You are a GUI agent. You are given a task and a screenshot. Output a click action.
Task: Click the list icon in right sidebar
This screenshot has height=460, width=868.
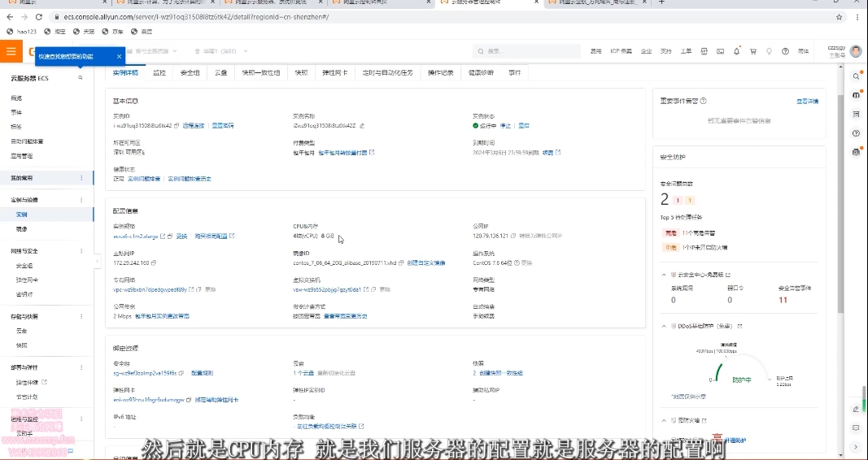click(856, 115)
